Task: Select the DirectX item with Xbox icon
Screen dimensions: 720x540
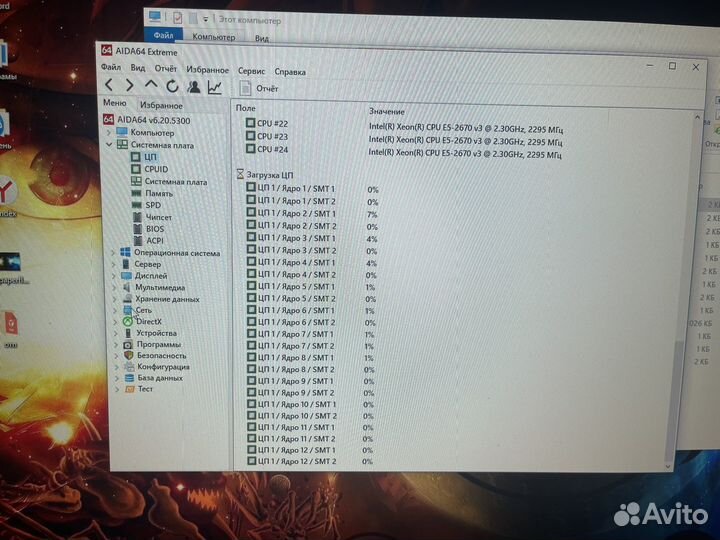Action: [x=148, y=321]
